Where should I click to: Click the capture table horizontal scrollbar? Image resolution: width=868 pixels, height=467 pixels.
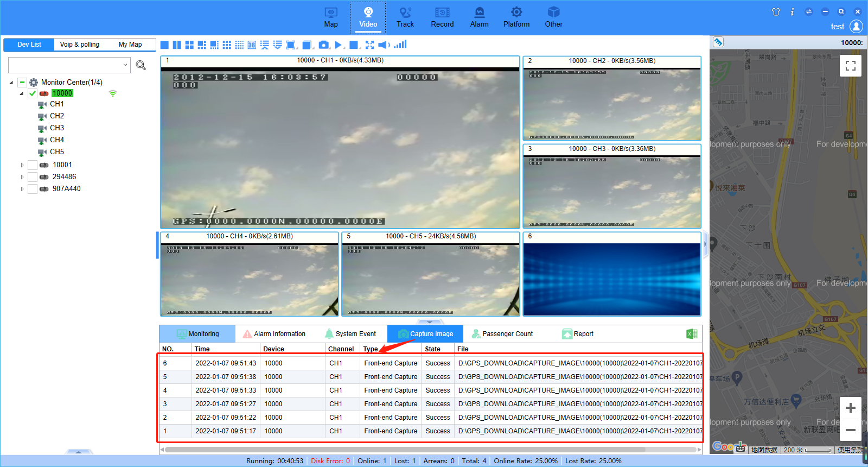(404, 450)
